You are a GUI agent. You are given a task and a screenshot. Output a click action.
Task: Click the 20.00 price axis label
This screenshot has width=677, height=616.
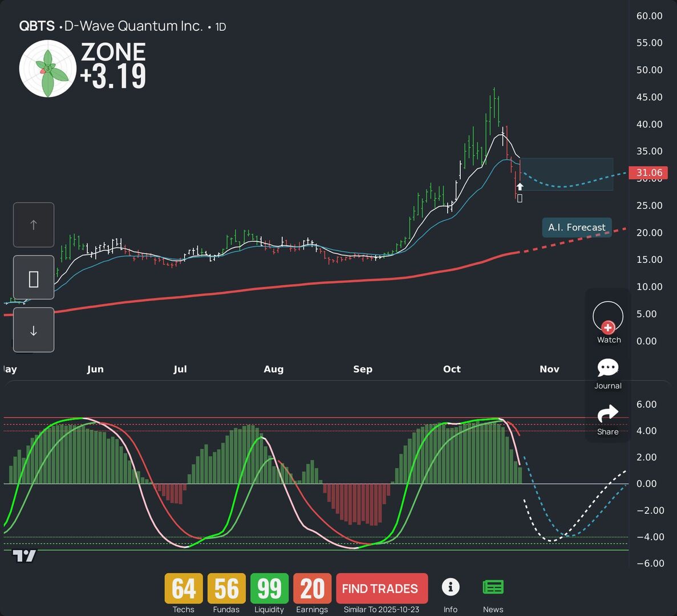click(x=650, y=233)
